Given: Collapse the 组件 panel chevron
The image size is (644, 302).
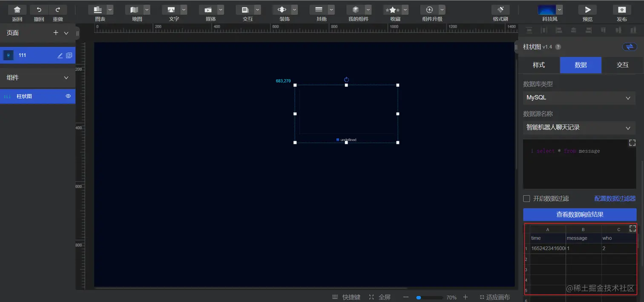Looking at the screenshot, I should coord(66,77).
